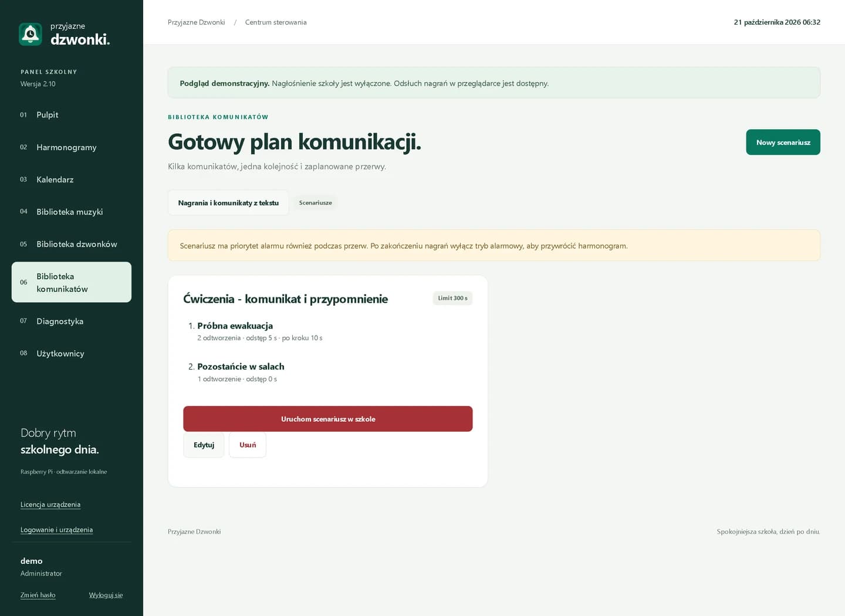
Task: Click the demo username in sidebar
Action: 32,561
